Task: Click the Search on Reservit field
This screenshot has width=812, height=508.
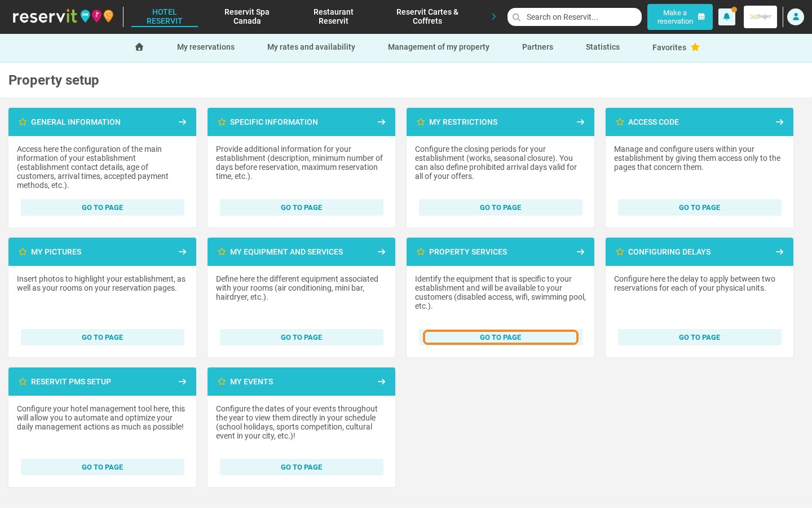Action: point(575,17)
